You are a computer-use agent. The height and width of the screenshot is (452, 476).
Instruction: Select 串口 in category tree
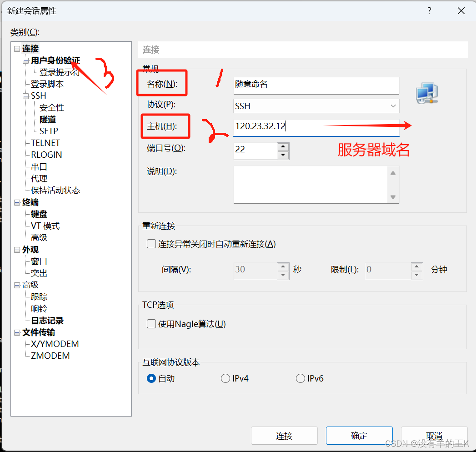point(39,166)
